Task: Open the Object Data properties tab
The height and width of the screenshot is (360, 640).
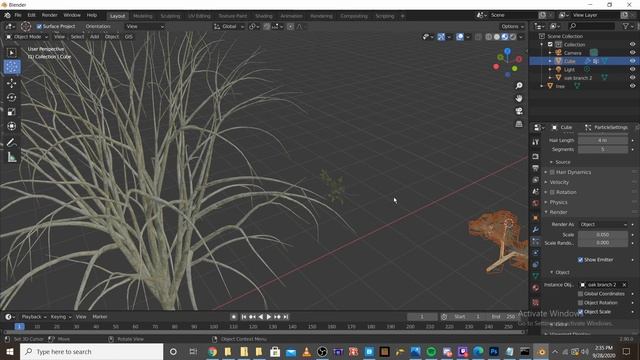Action: pyautogui.click(x=536, y=276)
